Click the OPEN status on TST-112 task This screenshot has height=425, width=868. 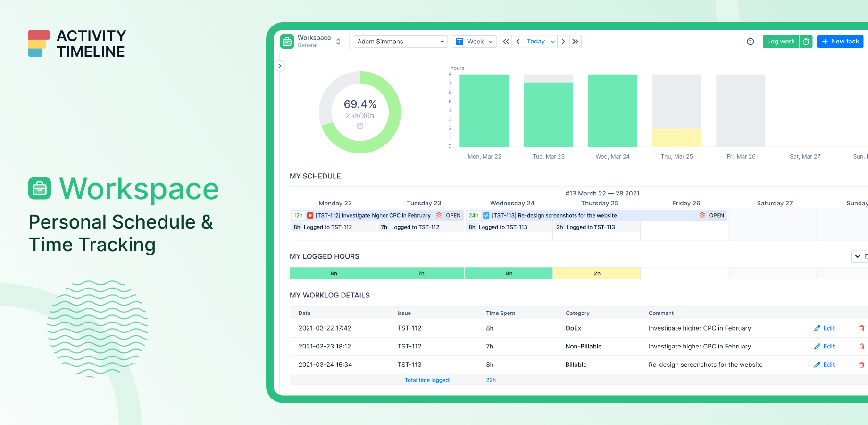pos(453,215)
